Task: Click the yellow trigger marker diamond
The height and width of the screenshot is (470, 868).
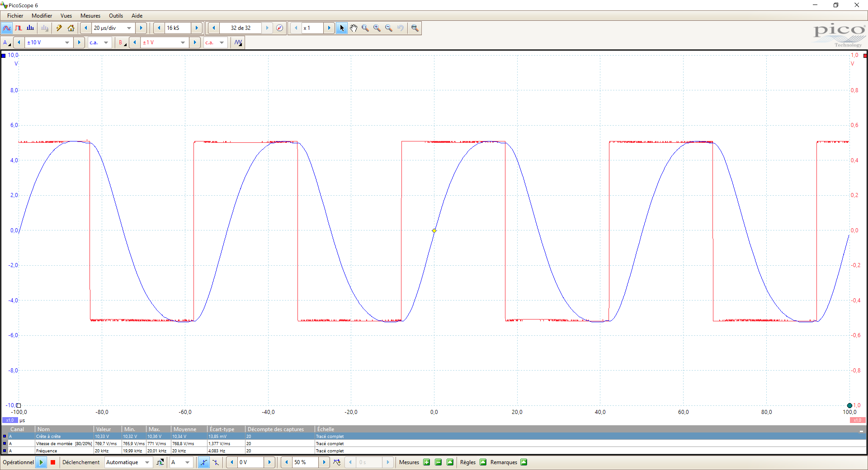Action: [x=434, y=230]
